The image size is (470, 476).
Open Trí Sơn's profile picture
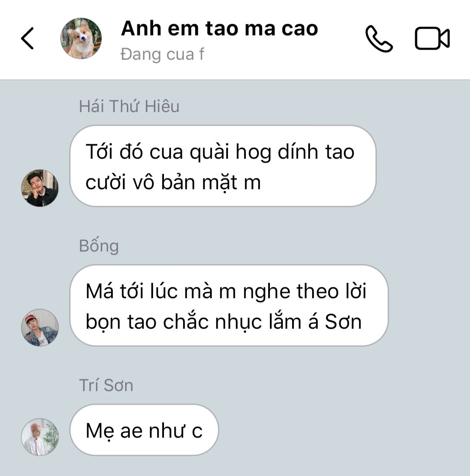click(40, 437)
